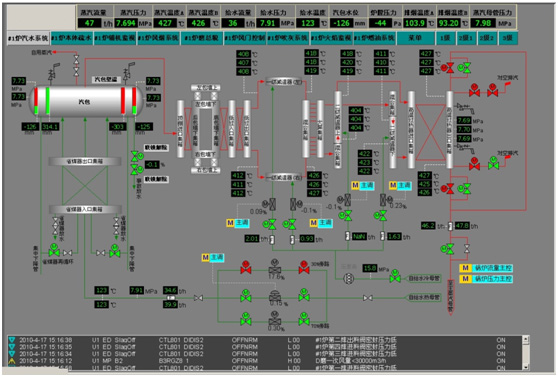Click the red valve labeled 30%旁路

pyautogui.click(x=304, y=267)
